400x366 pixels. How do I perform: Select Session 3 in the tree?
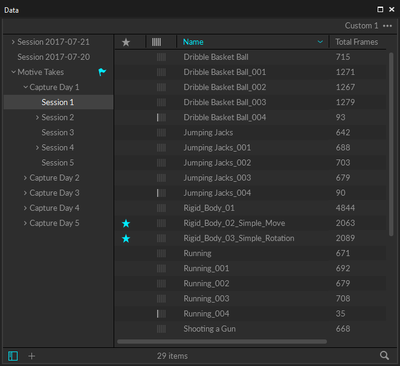(58, 133)
